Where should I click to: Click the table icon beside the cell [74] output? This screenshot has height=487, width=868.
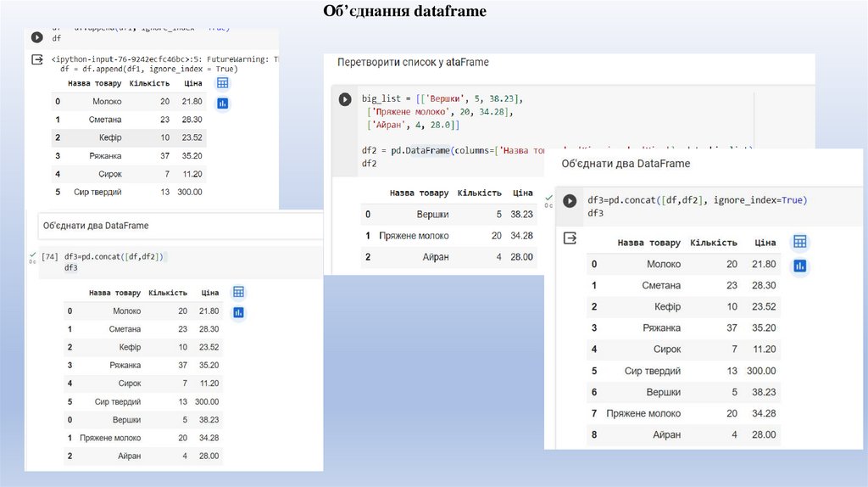[238, 292]
